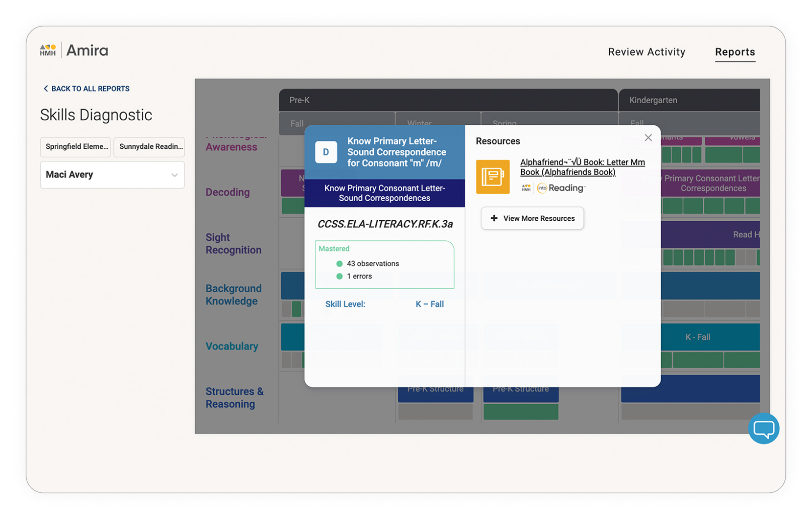The width and height of the screenshot is (812, 525).
Task: Expand the Maci Avery student dropdown
Action: click(x=112, y=175)
